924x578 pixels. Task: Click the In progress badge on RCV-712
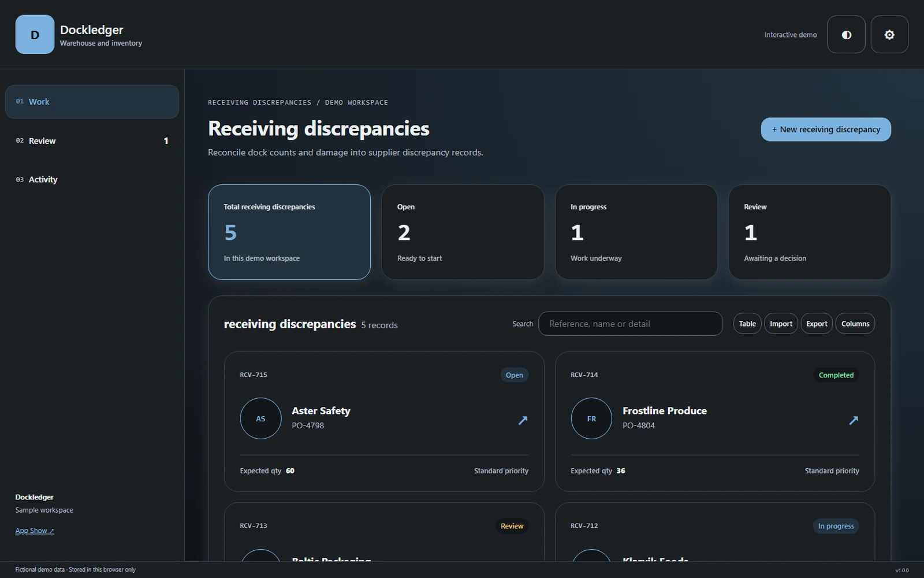coord(836,526)
